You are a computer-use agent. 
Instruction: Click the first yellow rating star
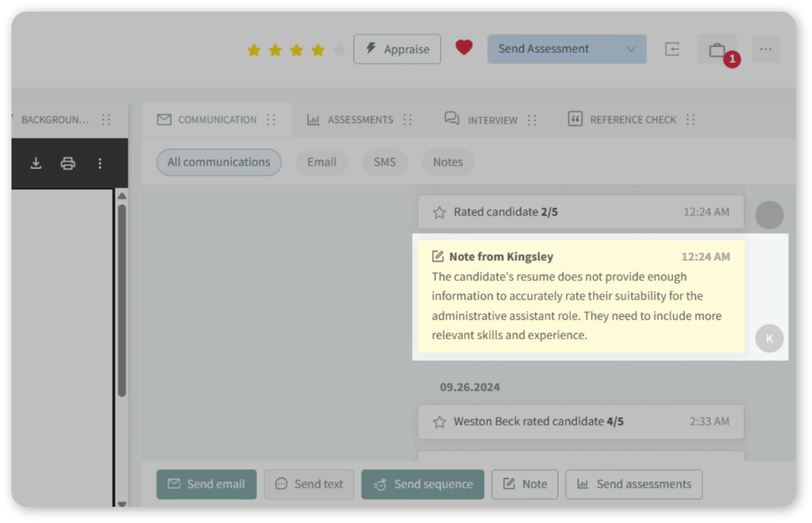[x=254, y=50]
